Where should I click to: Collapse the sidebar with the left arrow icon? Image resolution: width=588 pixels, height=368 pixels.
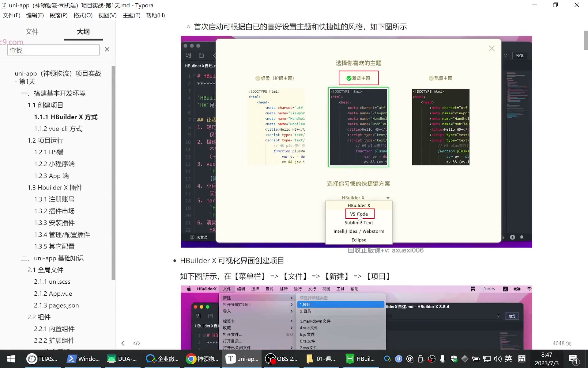[123, 343]
